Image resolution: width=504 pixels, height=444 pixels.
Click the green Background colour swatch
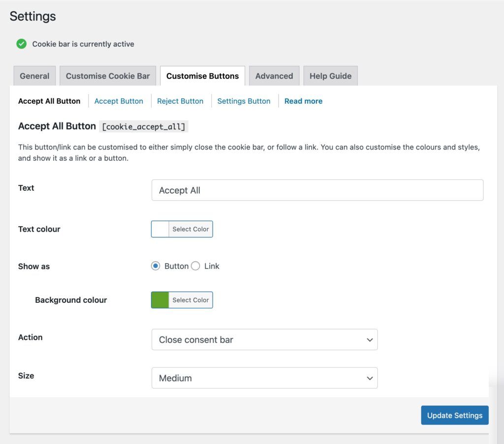click(160, 300)
